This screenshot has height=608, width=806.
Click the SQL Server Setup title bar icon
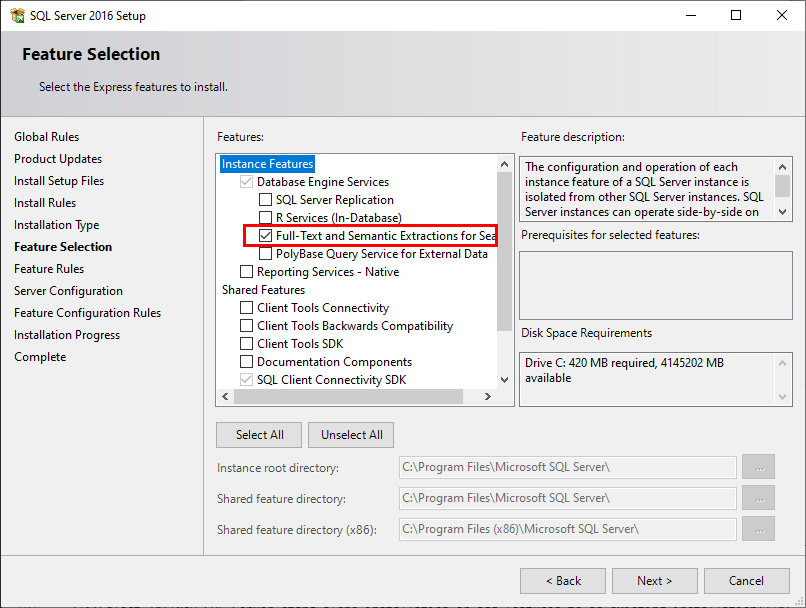pyautogui.click(x=18, y=15)
